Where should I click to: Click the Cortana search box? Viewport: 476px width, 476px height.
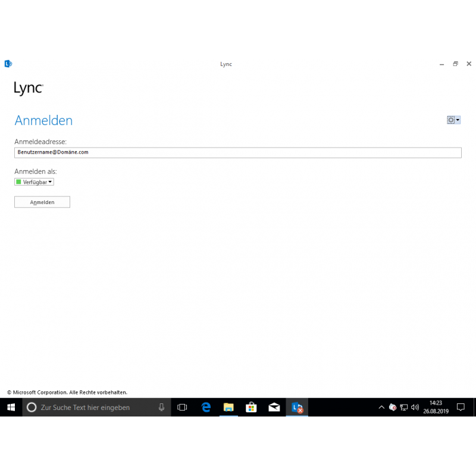pyautogui.click(x=89, y=408)
